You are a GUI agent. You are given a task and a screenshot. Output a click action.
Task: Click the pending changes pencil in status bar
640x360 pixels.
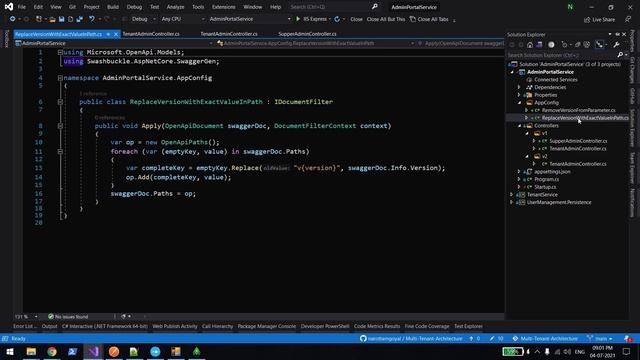tap(492, 339)
